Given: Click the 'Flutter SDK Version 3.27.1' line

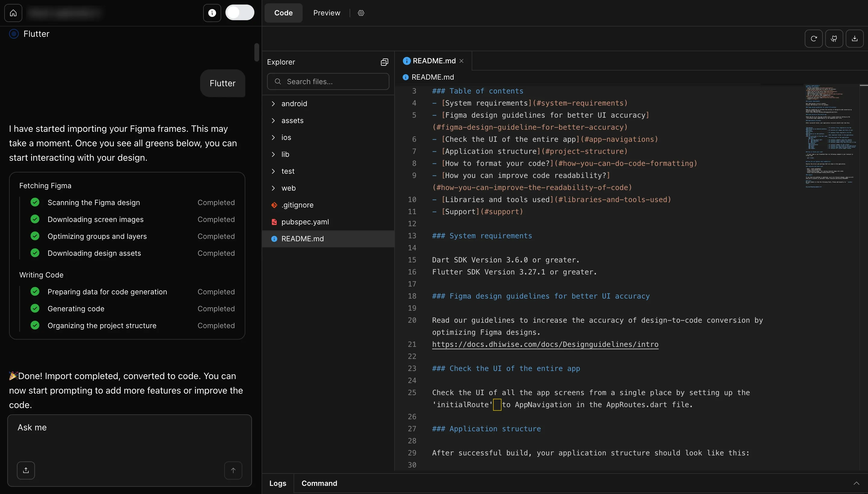Looking at the screenshot, I should (x=514, y=272).
